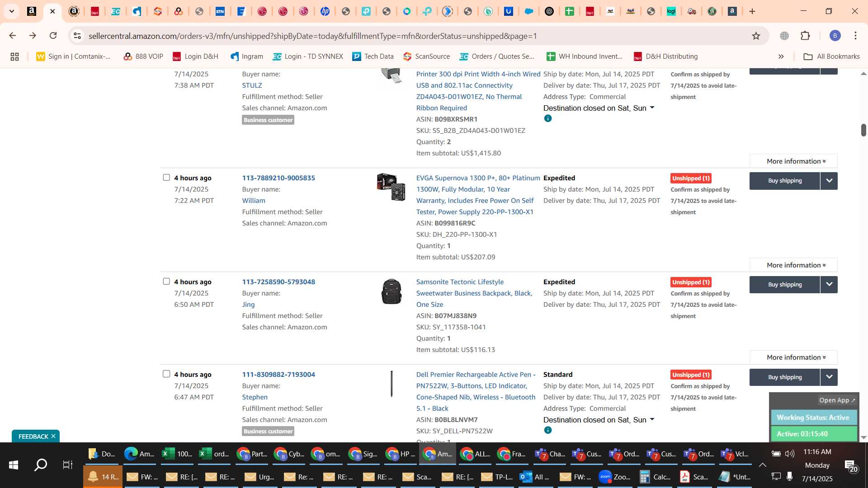Click info icon below Stephen order's destination closed
This screenshot has height=488, width=868.
point(548,430)
